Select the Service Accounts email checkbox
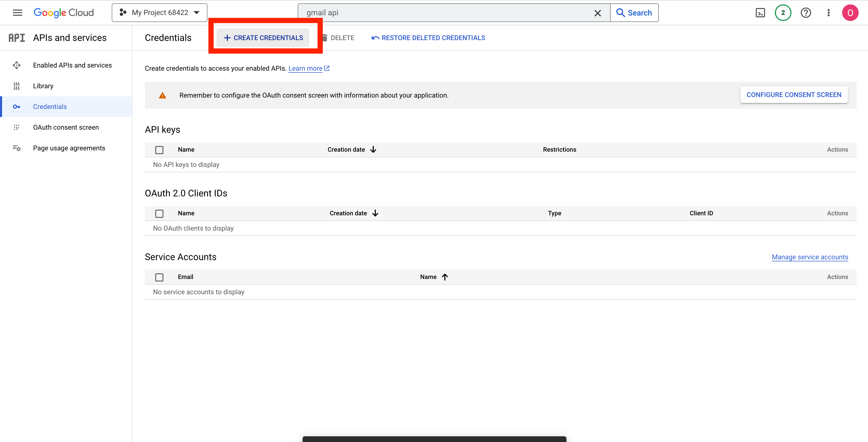The height and width of the screenshot is (442, 868). pos(159,277)
